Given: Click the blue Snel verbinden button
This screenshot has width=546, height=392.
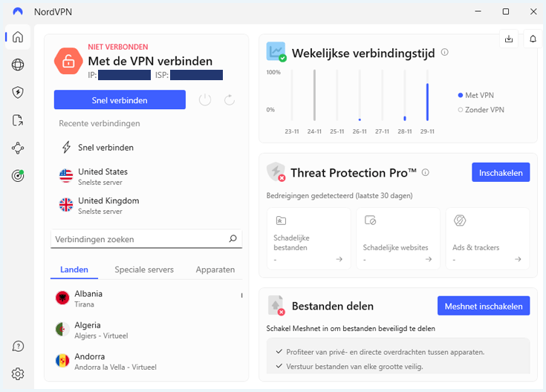Looking at the screenshot, I should tap(120, 100).
